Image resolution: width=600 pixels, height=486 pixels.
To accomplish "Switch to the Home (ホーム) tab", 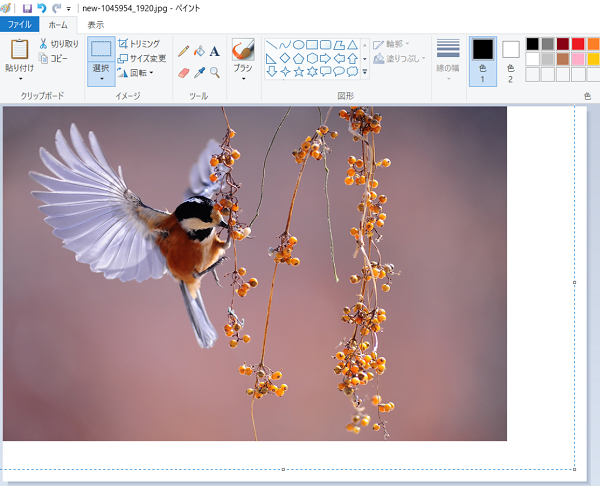I will [x=58, y=25].
